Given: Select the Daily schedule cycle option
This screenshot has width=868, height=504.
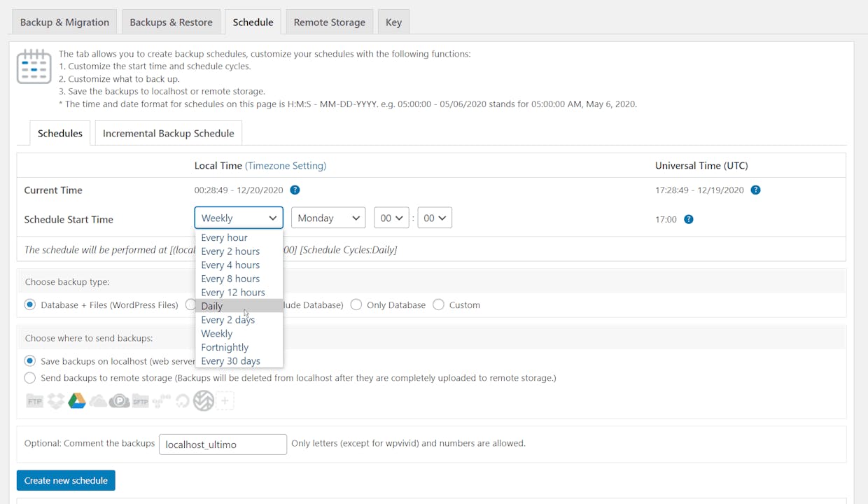Looking at the screenshot, I should [239, 306].
